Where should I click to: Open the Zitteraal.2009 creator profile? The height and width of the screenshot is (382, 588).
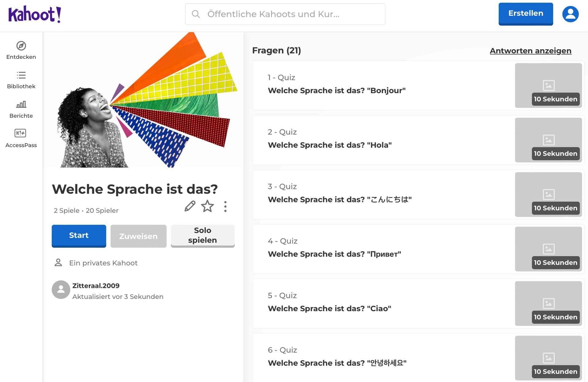pyautogui.click(x=96, y=286)
